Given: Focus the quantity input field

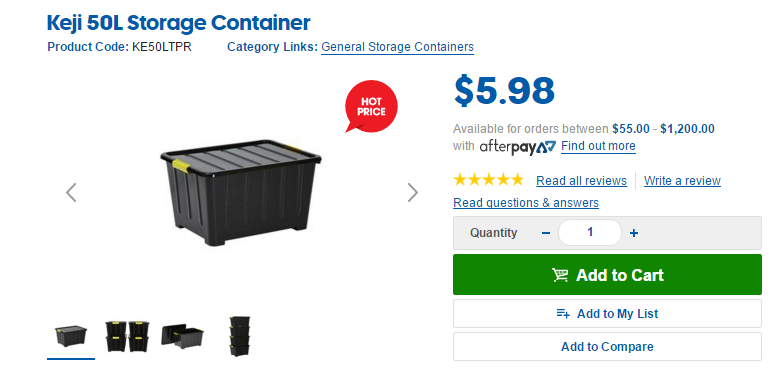Looking at the screenshot, I should click(x=590, y=233).
